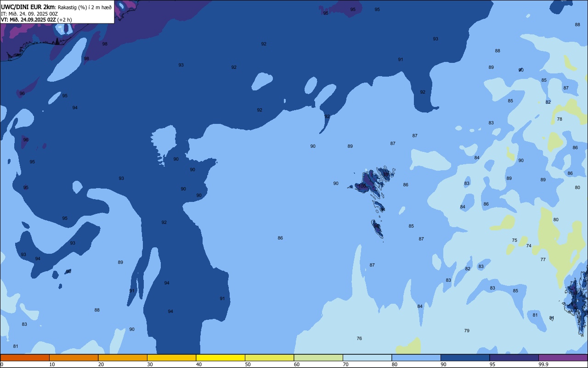Click the navy 95–99.9 legend swatch

pyautogui.click(x=514, y=357)
